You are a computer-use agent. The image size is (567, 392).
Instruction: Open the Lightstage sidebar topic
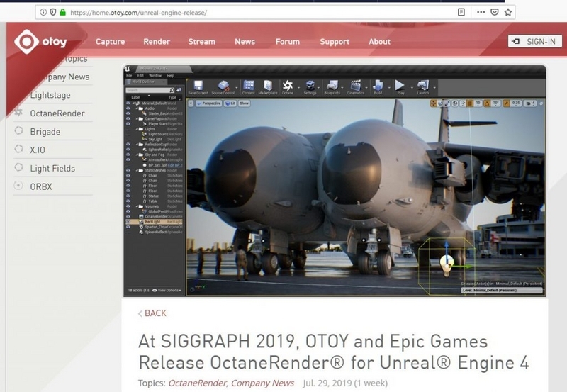pyautogui.click(x=50, y=95)
